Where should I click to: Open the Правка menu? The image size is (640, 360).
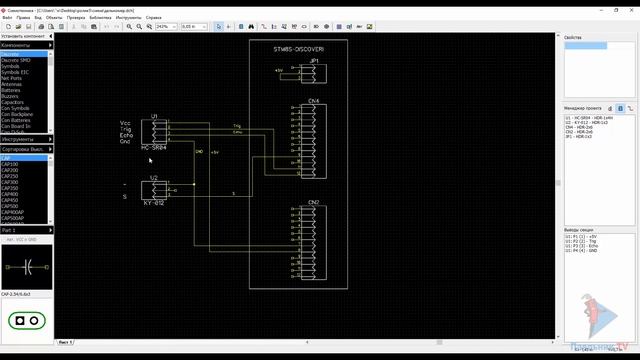[23, 18]
